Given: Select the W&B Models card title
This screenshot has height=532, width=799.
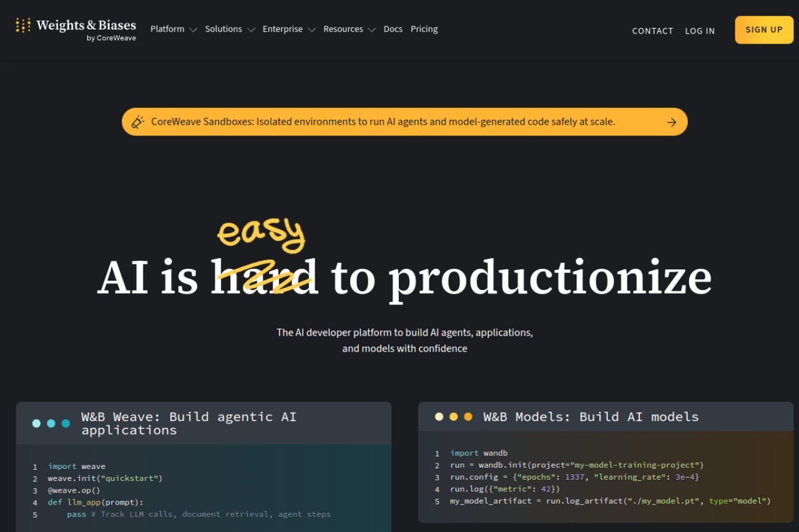Looking at the screenshot, I should click(x=591, y=417).
